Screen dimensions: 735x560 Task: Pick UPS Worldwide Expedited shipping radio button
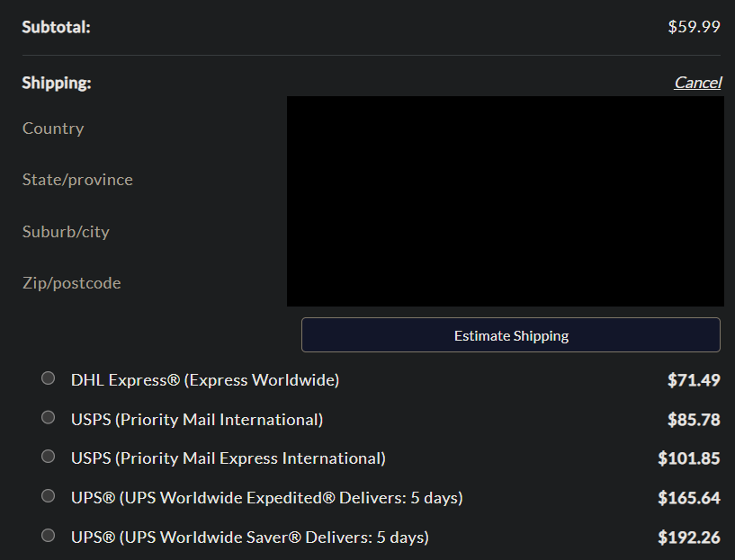pos(48,496)
